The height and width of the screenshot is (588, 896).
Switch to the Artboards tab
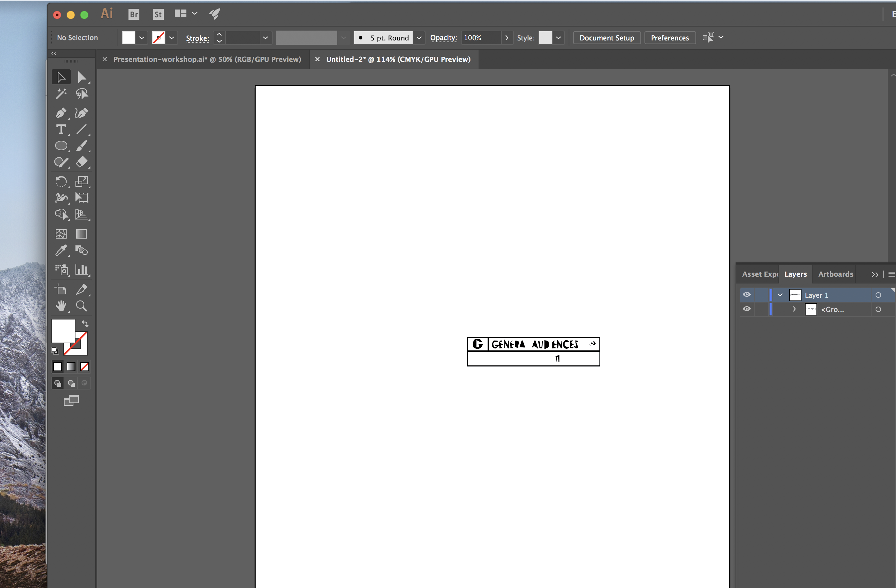point(835,274)
